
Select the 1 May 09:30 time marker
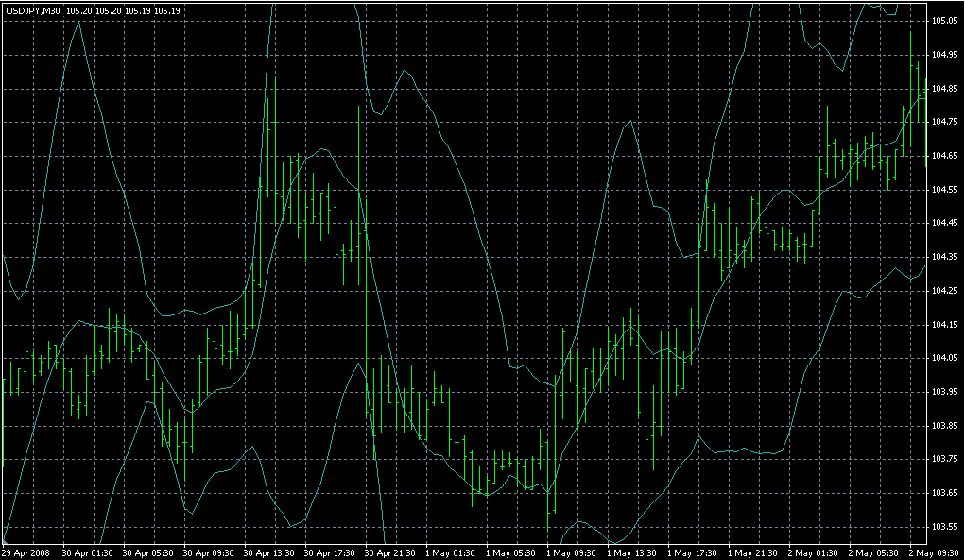pos(571,552)
